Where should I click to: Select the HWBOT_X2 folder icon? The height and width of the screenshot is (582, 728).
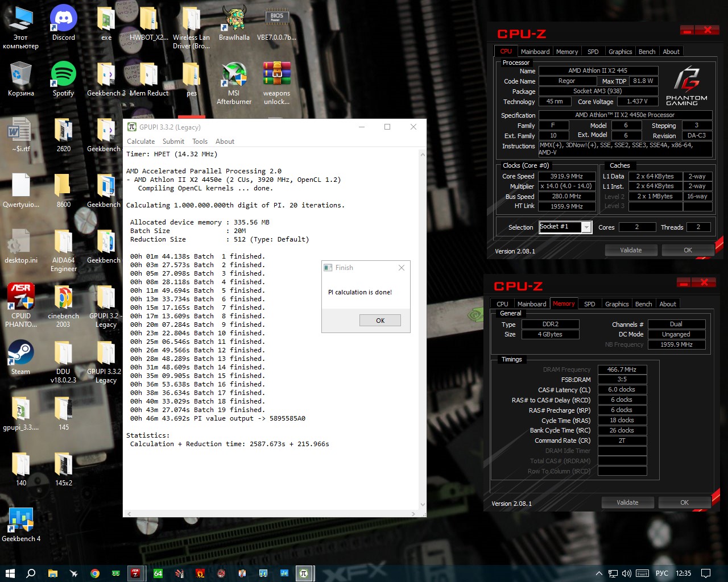point(149,23)
